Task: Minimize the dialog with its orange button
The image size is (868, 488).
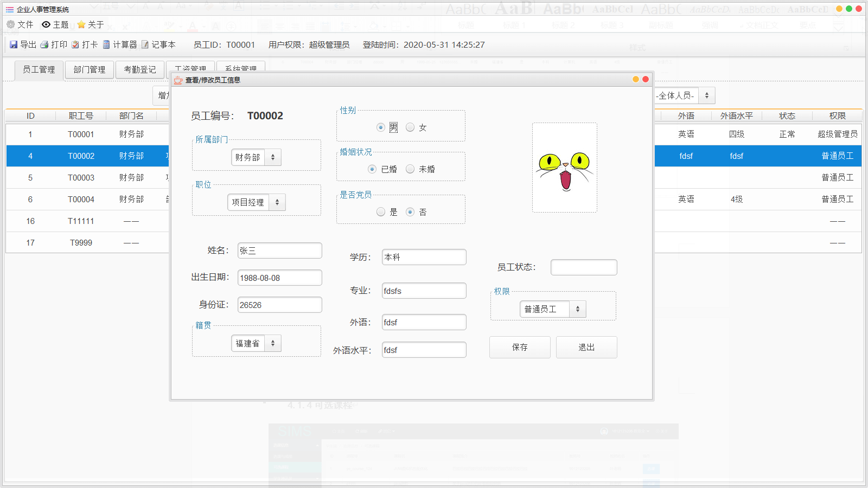Action: pos(636,79)
